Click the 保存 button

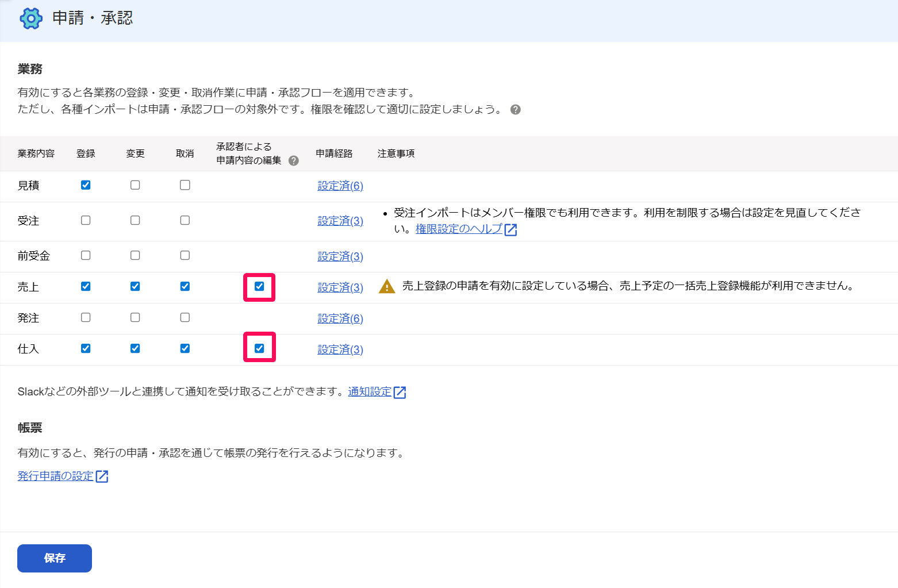[55, 558]
